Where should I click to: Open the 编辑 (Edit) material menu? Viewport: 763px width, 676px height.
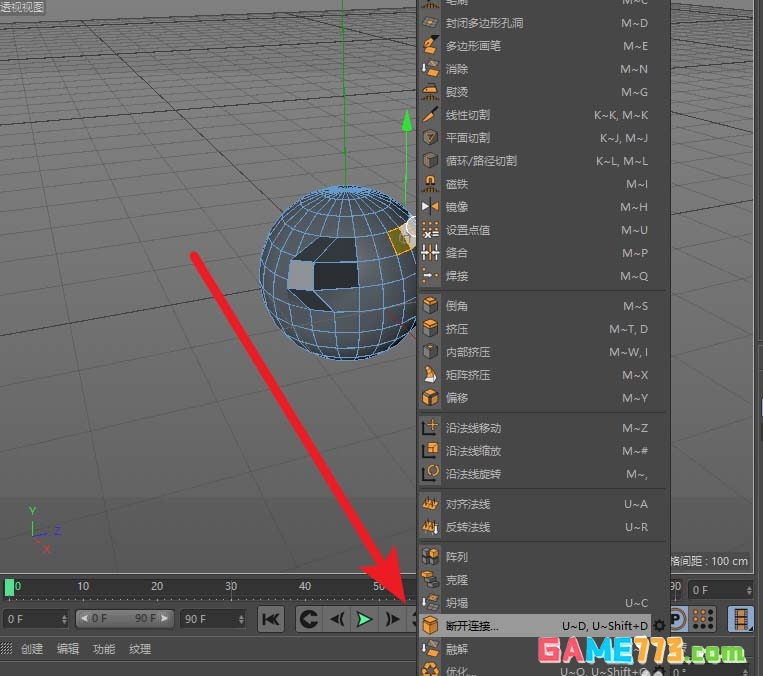(68, 649)
